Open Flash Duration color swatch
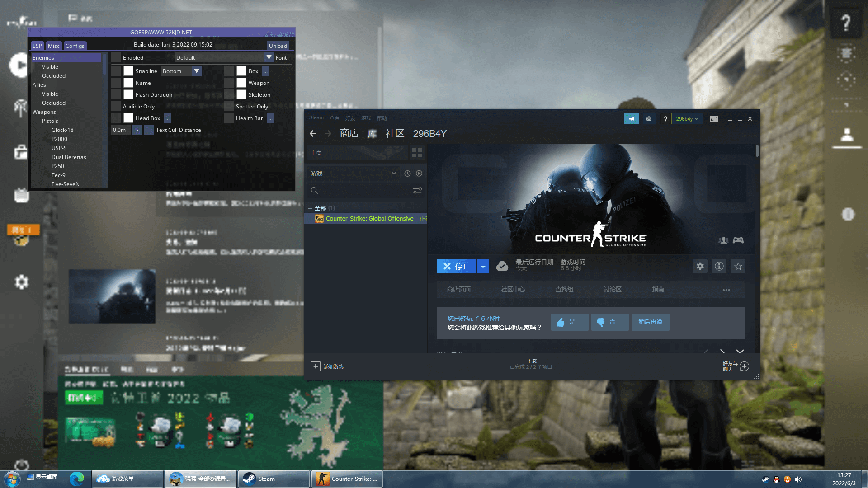The height and width of the screenshot is (488, 868). coord(128,94)
